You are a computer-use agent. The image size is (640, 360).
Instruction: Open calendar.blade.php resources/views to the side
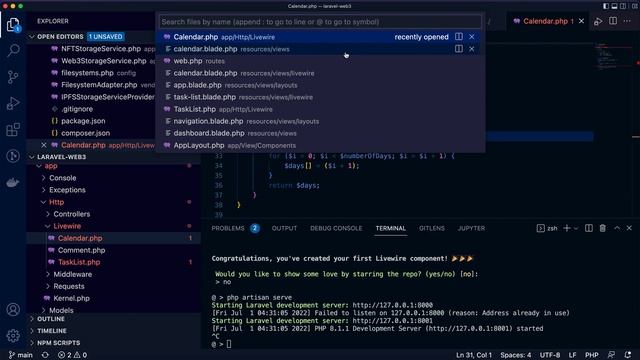tap(459, 49)
